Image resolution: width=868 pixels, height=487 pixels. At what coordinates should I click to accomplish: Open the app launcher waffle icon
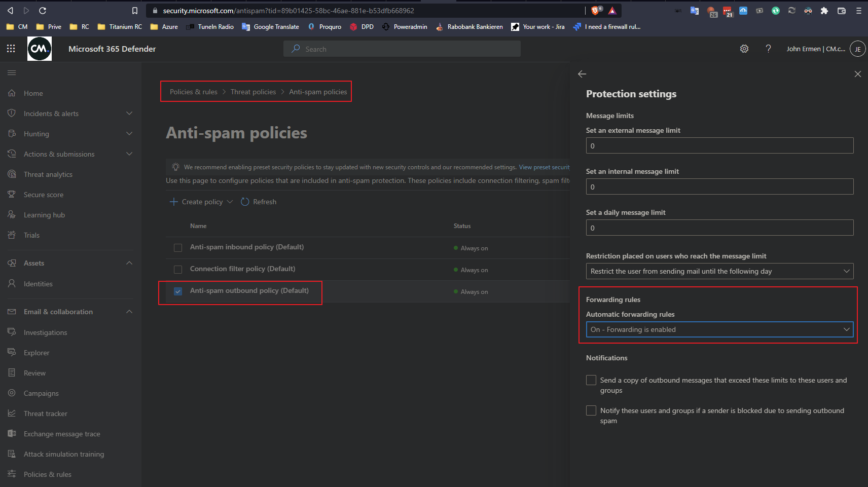[x=11, y=49]
